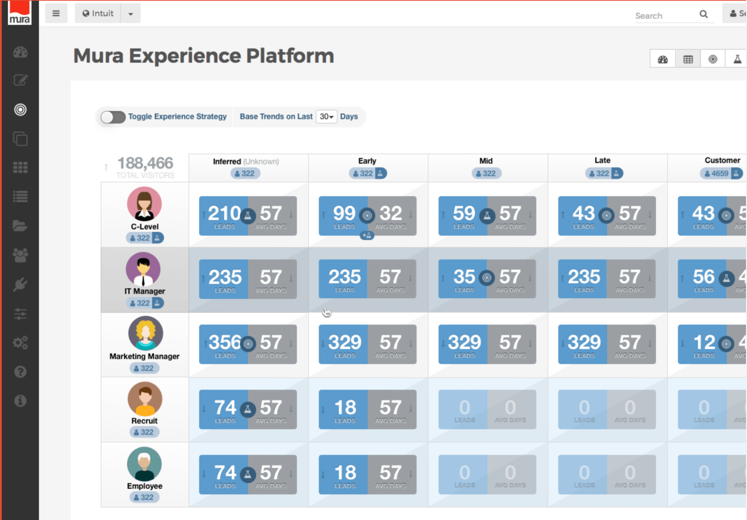Open the 235 leads IT Manager Late cell
This screenshot has height=520, width=747.
[606, 279]
